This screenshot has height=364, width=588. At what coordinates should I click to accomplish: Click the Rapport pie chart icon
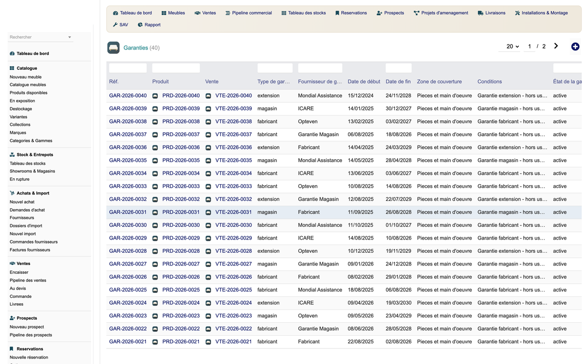[x=140, y=24]
